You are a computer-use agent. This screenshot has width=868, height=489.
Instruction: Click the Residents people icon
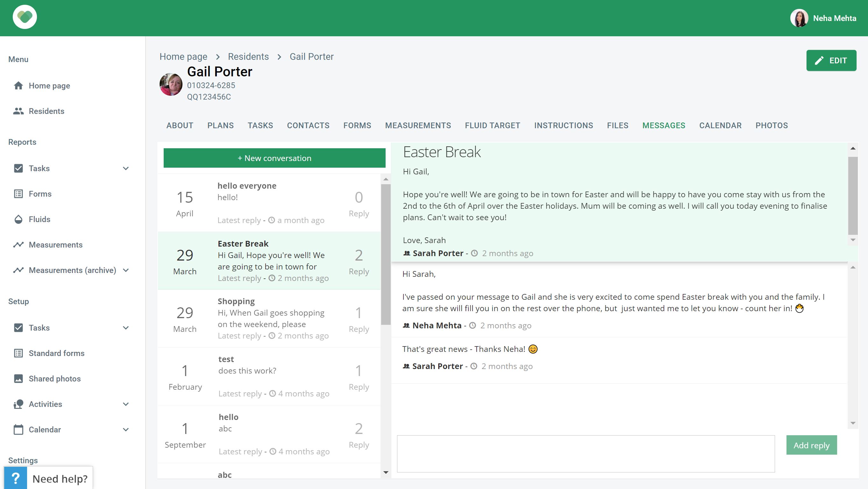click(x=18, y=111)
